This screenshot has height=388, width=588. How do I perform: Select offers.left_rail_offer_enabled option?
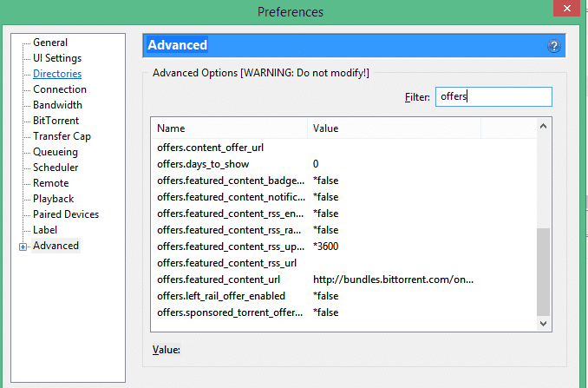coord(221,296)
